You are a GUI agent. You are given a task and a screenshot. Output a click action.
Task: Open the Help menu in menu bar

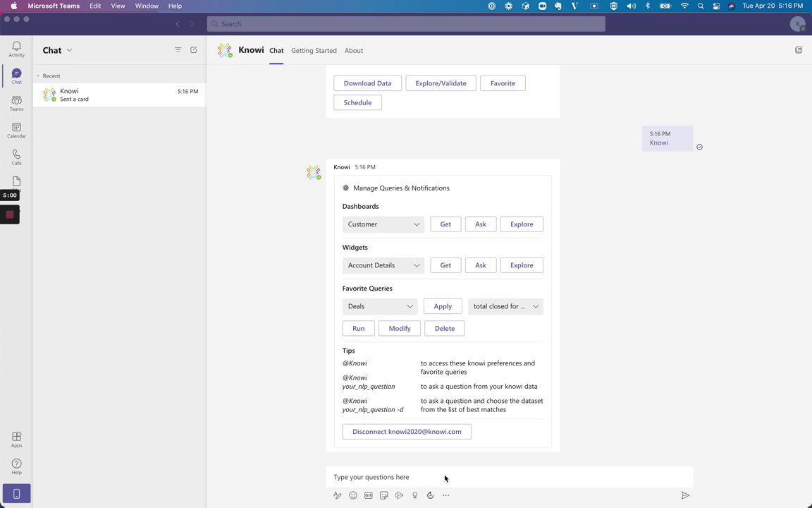point(175,6)
